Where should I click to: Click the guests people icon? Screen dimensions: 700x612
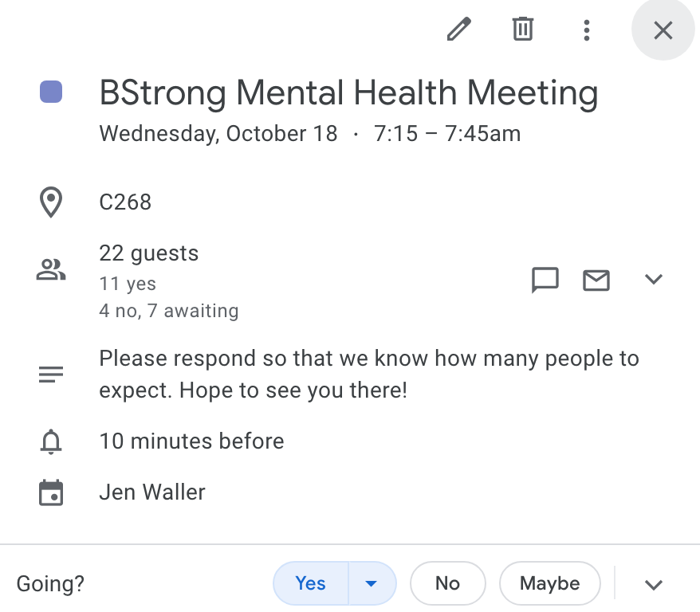[x=51, y=271]
